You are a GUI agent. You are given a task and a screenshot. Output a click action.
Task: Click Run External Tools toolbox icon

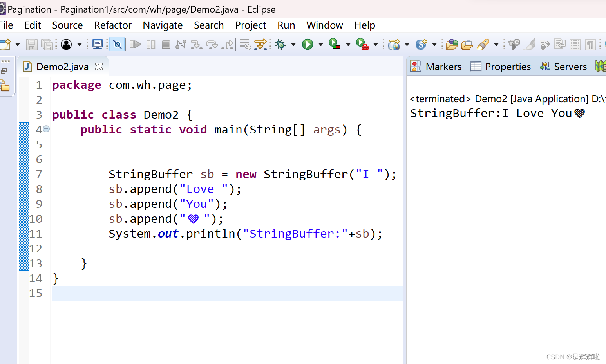click(362, 44)
